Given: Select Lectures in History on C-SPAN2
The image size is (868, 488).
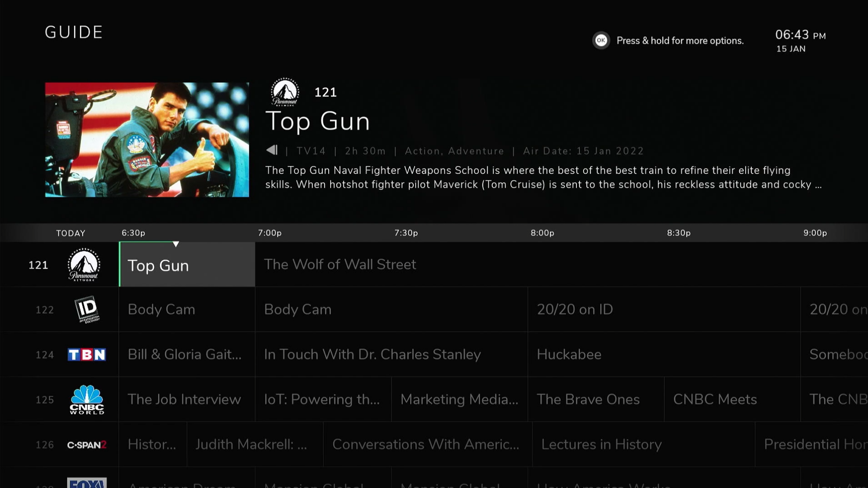Looking at the screenshot, I should pos(601,445).
